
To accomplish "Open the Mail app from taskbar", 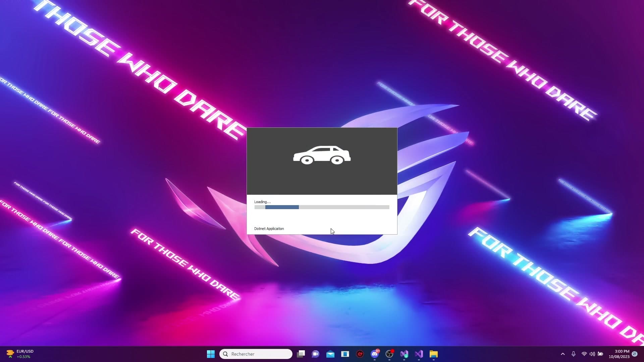I will [330, 354].
